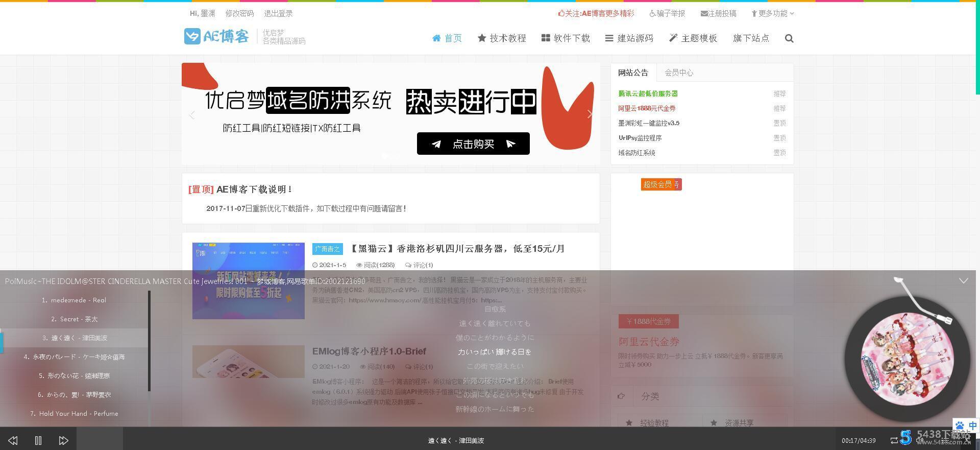Screen dimensions: 980x450
Task: Expand the 更多功能 dropdown
Action: tap(773, 14)
